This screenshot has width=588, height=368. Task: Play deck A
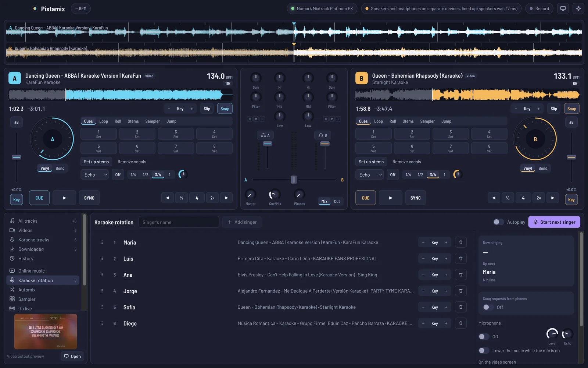pos(64,198)
